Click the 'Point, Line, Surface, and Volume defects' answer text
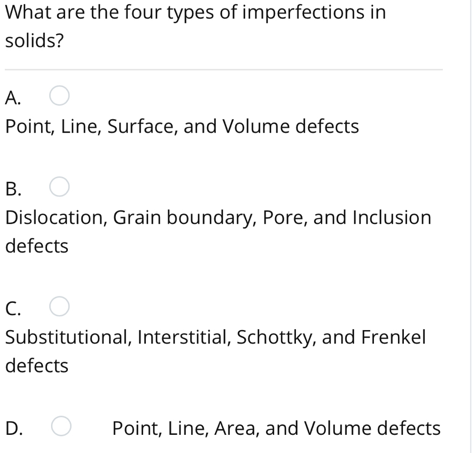The image size is (476, 453). point(182,127)
